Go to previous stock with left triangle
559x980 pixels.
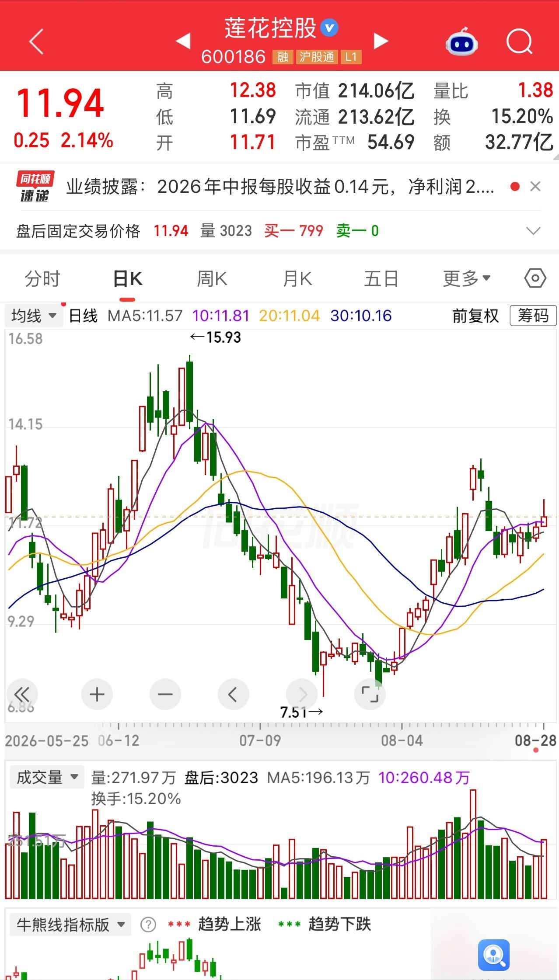pyautogui.click(x=183, y=41)
